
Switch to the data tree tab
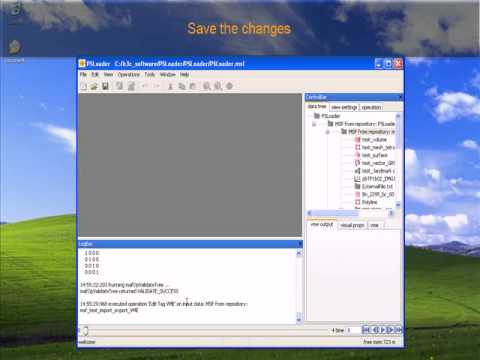[317, 106]
